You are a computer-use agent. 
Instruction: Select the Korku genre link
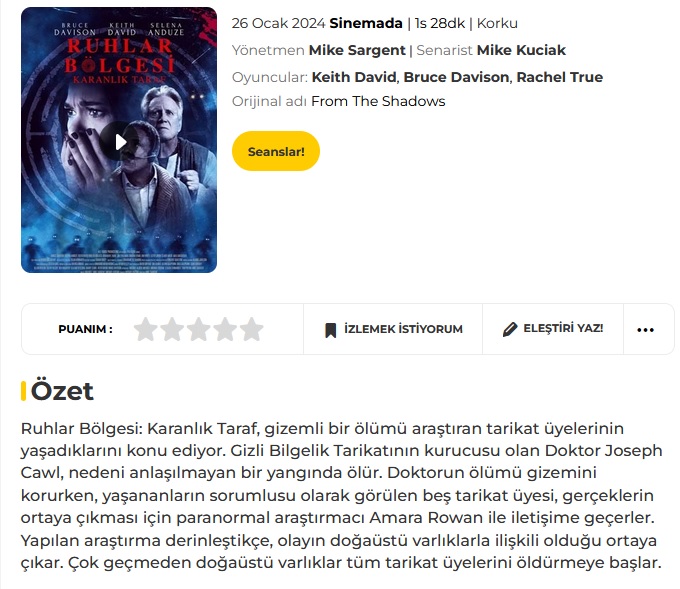coord(497,23)
